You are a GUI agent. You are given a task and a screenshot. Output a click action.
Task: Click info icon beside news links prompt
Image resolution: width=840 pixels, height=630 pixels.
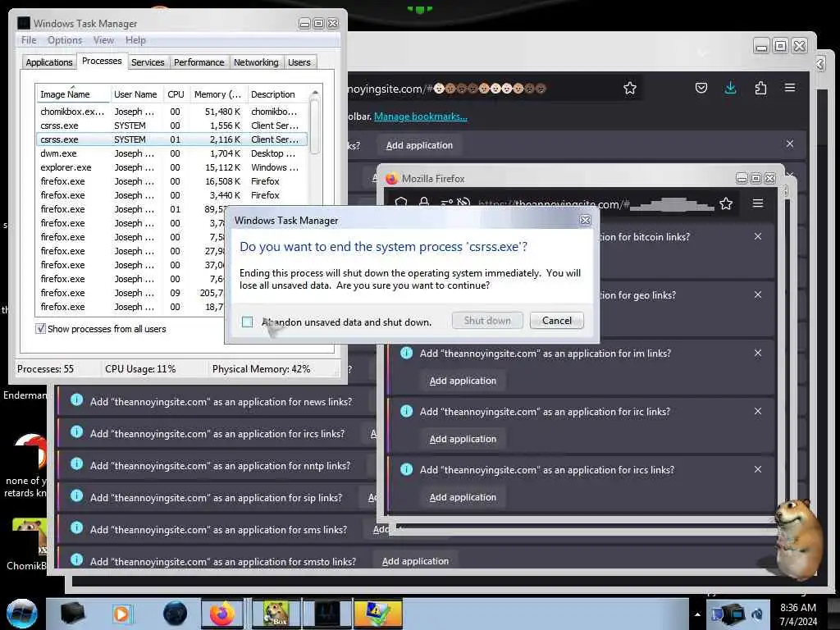(76, 400)
